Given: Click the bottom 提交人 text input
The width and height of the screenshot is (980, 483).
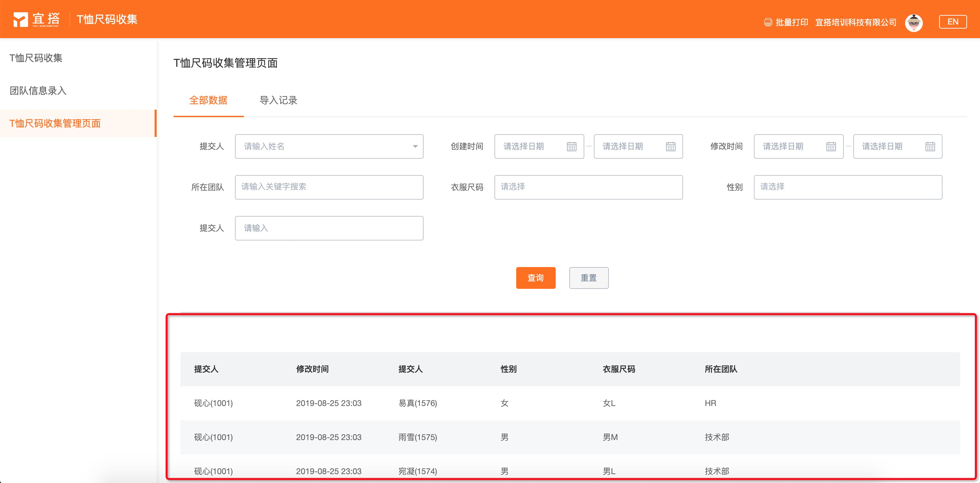Looking at the screenshot, I should (329, 228).
